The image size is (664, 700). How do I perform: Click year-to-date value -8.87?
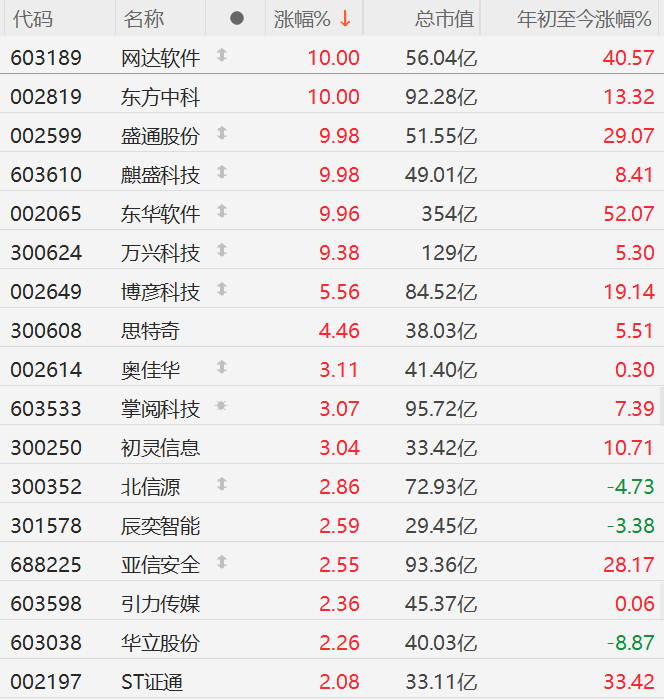(631, 643)
